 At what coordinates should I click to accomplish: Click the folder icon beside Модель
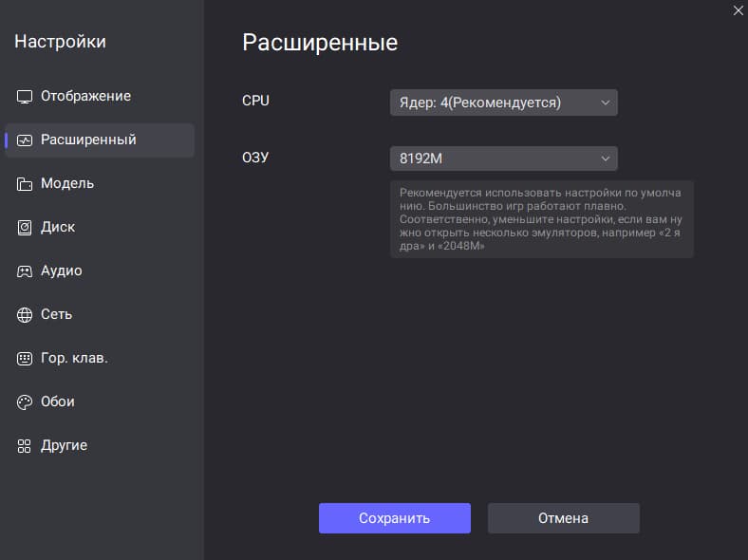coord(25,183)
